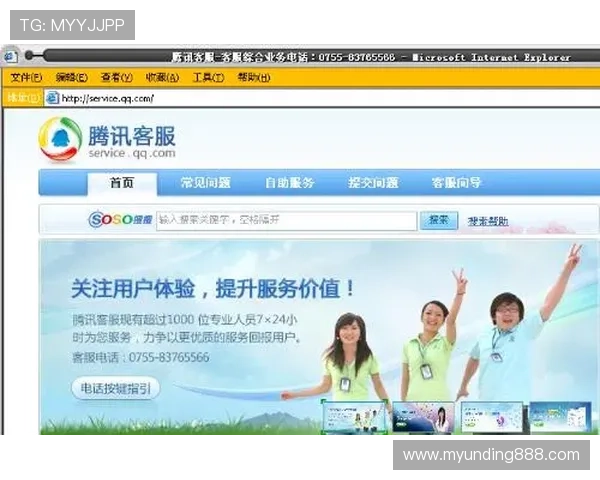This screenshot has width=600, height=480.
Task: Open the 客服向导 tab
Action: [x=456, y=183]
